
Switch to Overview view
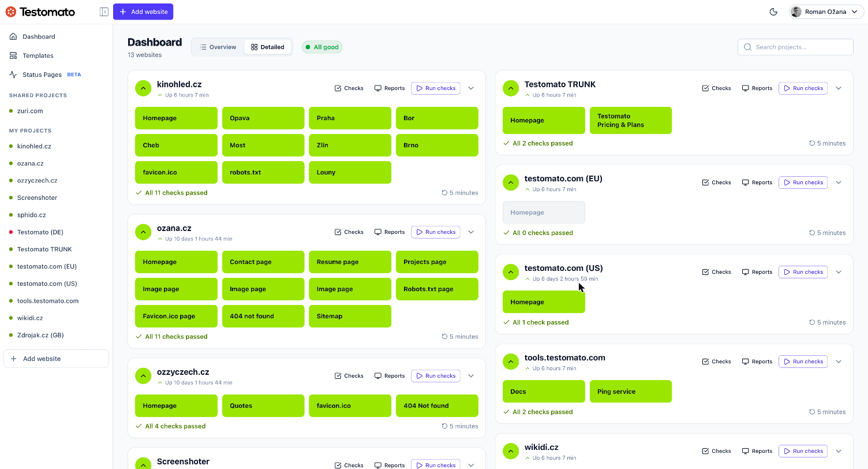click(218, 47)
